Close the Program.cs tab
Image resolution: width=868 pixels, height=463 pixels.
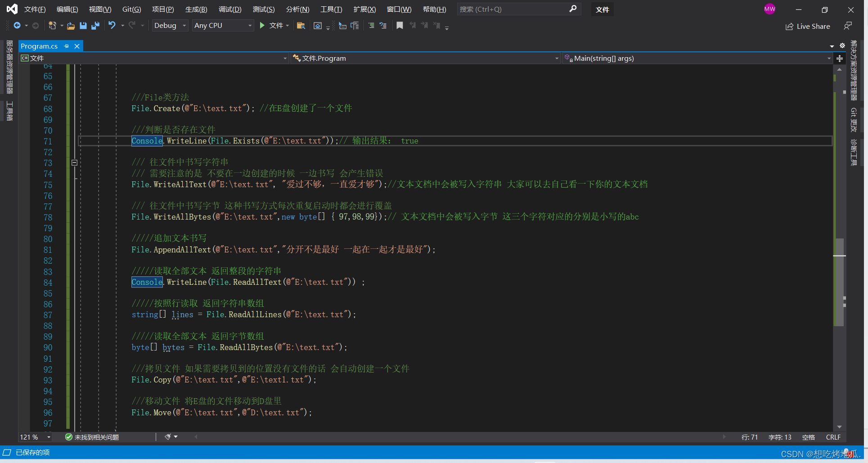[x=77, y=46]
